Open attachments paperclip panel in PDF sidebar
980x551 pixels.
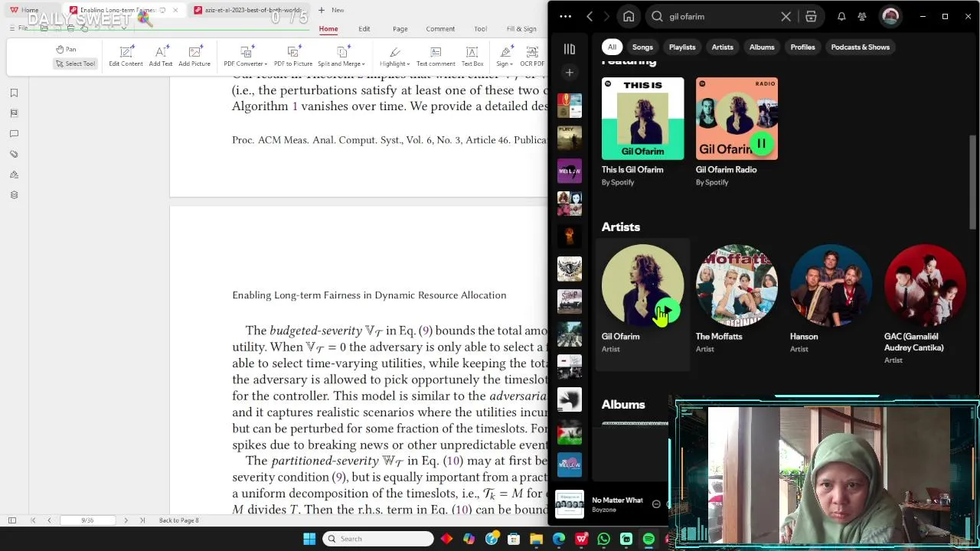click(14, 154)
